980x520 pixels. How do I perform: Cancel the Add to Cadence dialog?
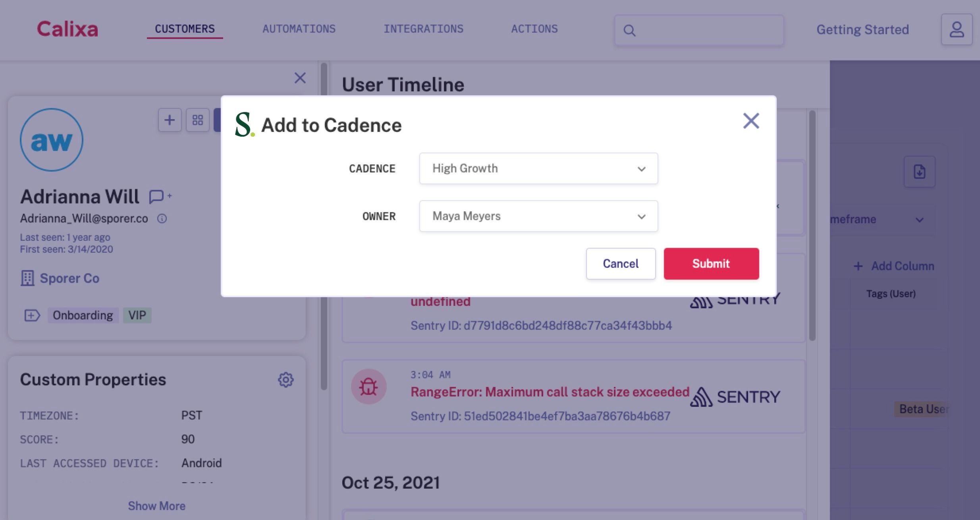coord(621,264)
